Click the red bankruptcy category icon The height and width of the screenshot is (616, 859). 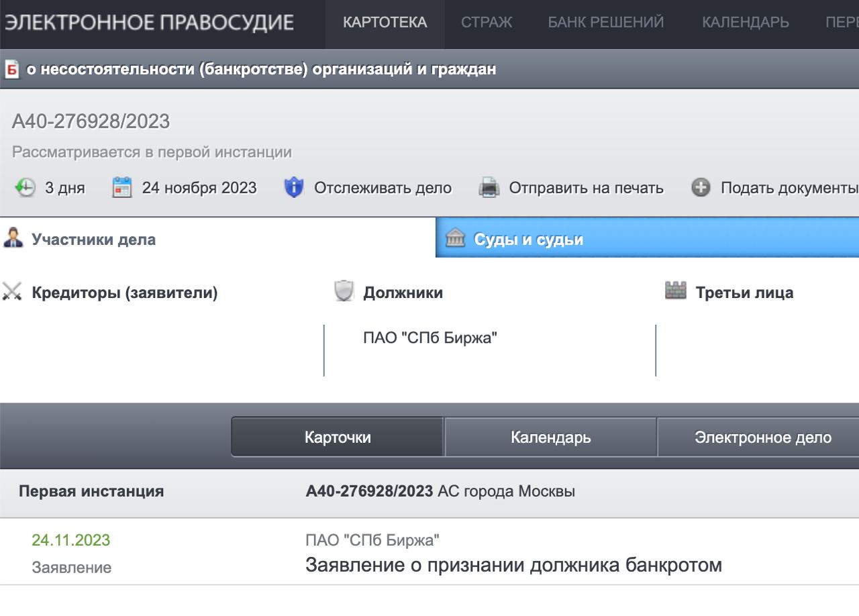[11, 69]
